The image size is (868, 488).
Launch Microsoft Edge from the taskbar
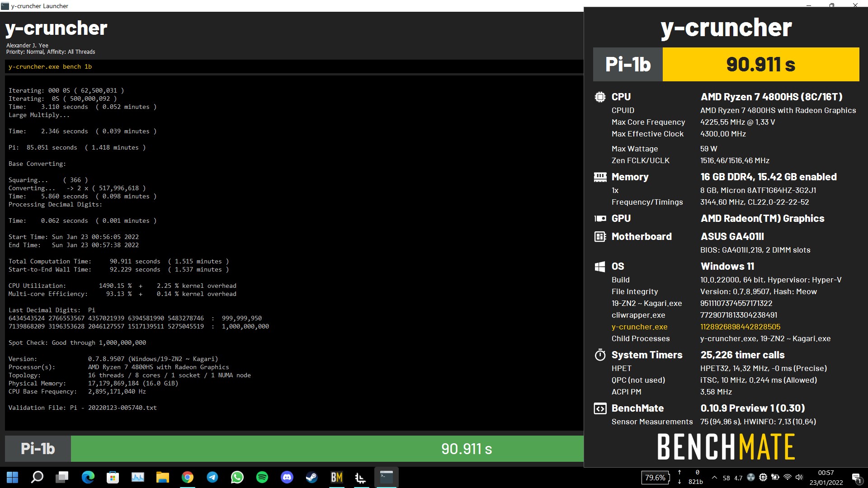coord(88,477)
